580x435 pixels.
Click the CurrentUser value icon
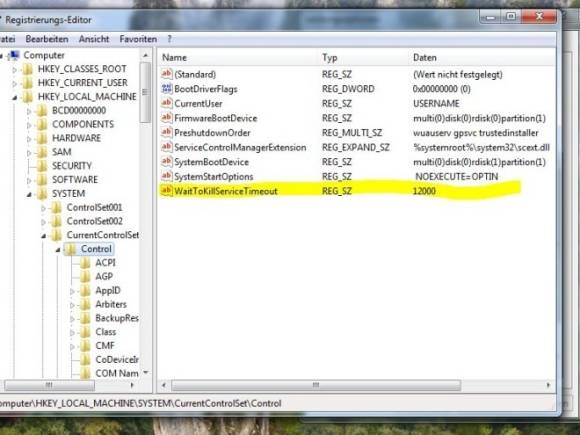tap(166, 103)
